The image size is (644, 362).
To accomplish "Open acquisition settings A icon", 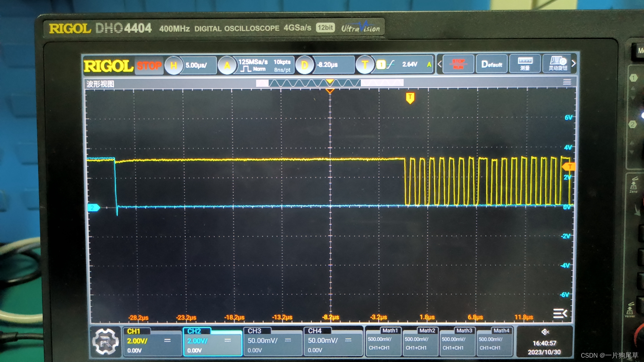I will [227, 65].
